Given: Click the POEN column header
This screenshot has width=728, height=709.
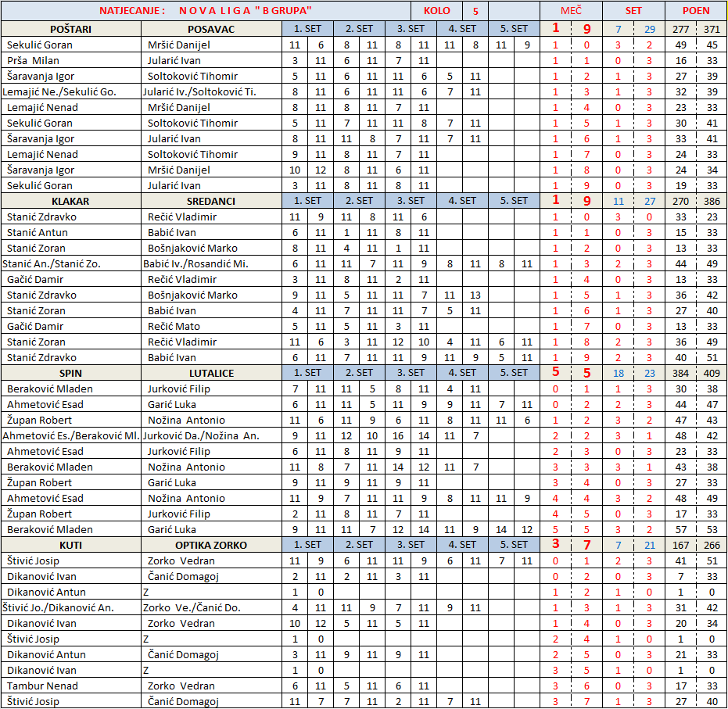Looking at the screenshot, I should click(x=696, y=11).
